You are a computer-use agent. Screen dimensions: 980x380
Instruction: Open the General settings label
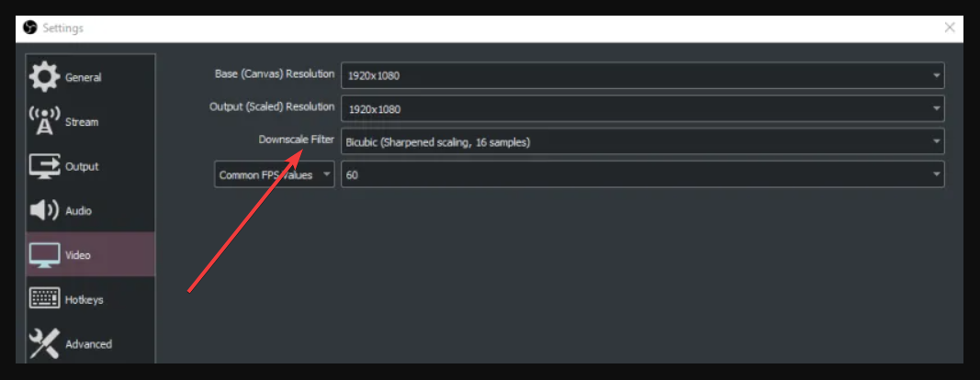point(84,77)
